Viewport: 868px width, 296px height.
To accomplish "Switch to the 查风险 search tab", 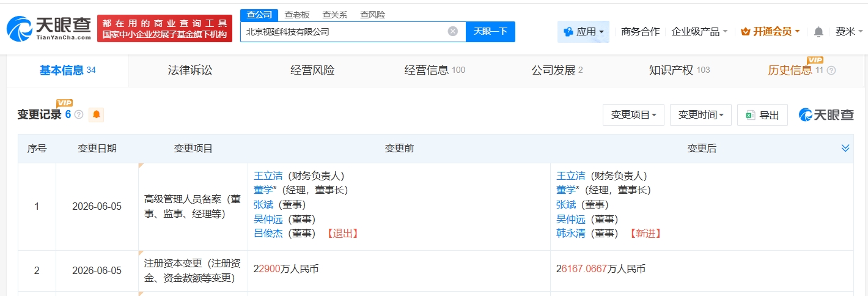I will click(372, 15).
